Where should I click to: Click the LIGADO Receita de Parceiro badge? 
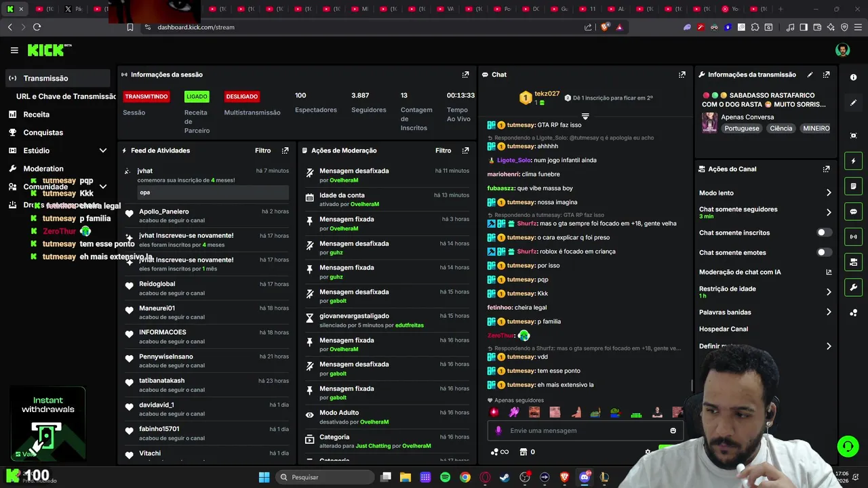(x=197, y=96)
